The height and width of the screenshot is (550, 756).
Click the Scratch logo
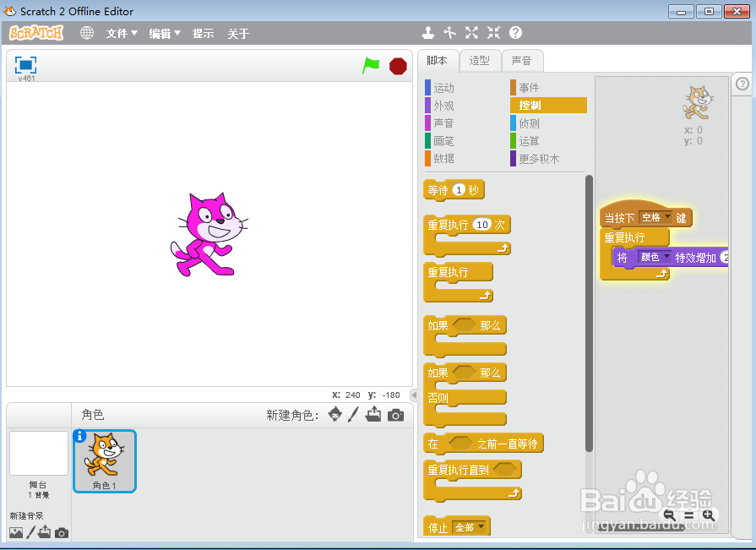point(36,33)
